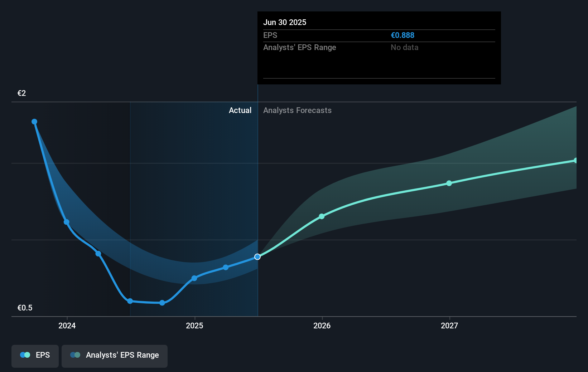The height and width of the screenshot is (372, 588).
Task: Click the leftmost EPS data point
Action: (x=34, y=122)
